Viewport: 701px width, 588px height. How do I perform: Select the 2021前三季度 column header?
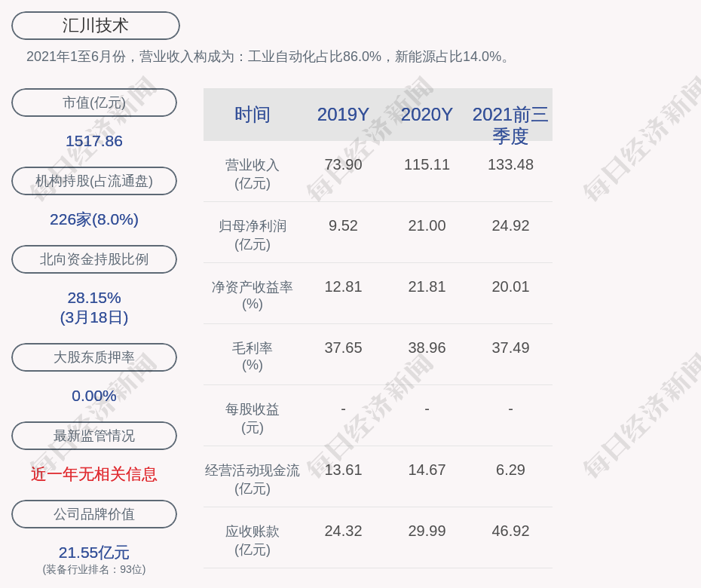coord(510,124)
